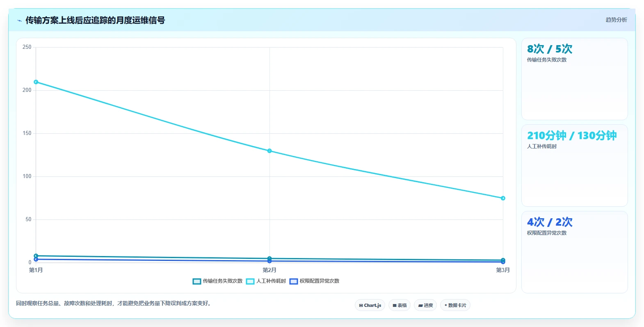Screen dimensions: 644x327
Task: Click the 趋势分析 label in header
Action: pos(616,20)
